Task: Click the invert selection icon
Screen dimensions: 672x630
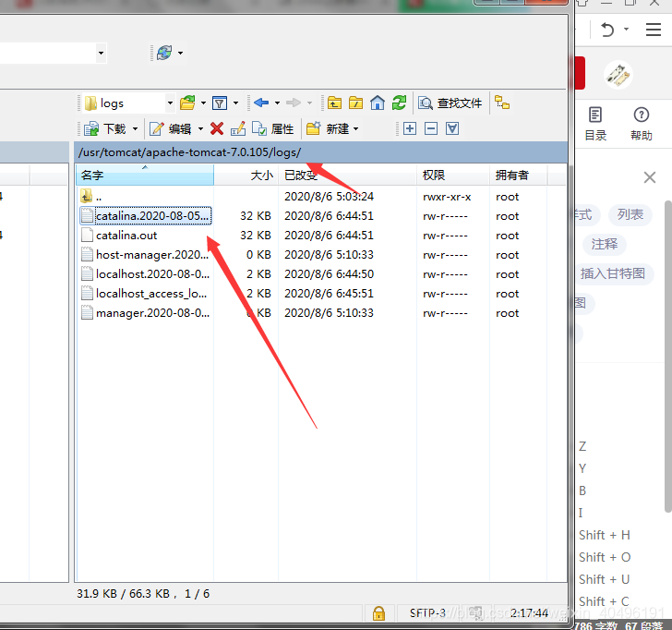Action: click(452, 128)
